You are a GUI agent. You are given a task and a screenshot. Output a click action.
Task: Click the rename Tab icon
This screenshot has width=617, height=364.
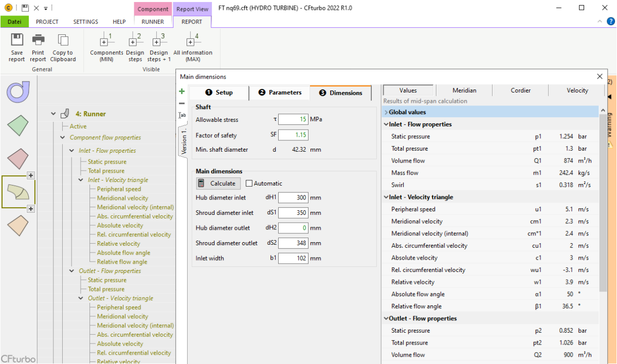coord(182,115)
